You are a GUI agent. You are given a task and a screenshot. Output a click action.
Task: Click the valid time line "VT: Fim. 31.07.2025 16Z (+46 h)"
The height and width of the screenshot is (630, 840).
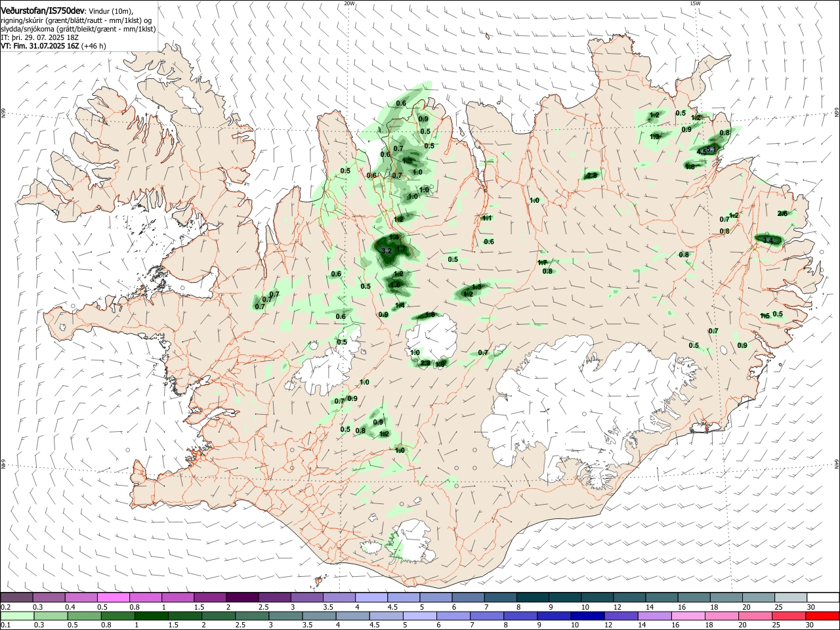click(x=53, y=46)
